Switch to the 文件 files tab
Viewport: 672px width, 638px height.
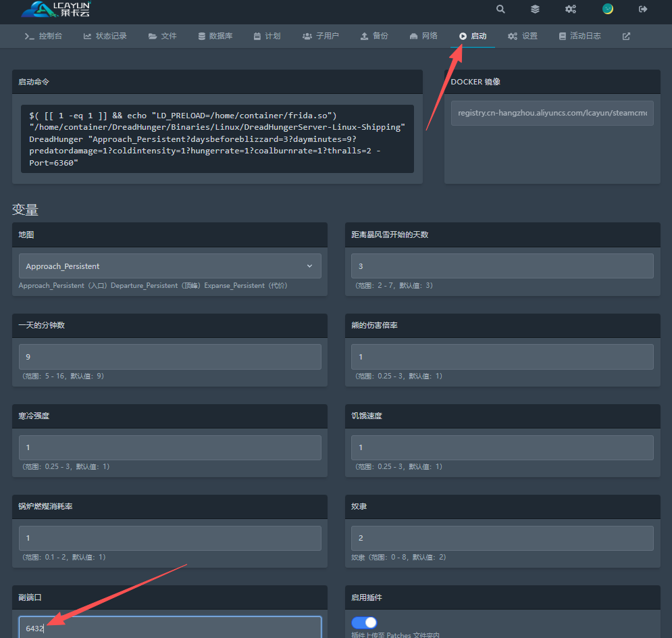coord(162,36)
